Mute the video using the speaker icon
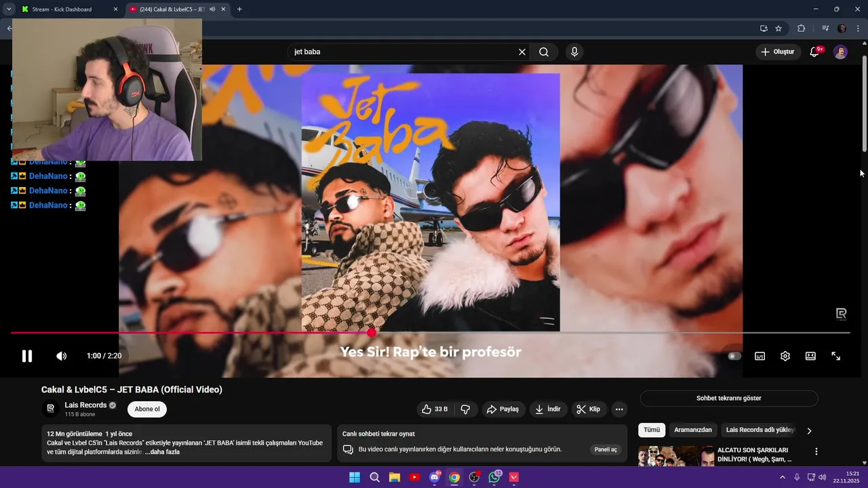This screenshot has width=868, height=488. 61,356
